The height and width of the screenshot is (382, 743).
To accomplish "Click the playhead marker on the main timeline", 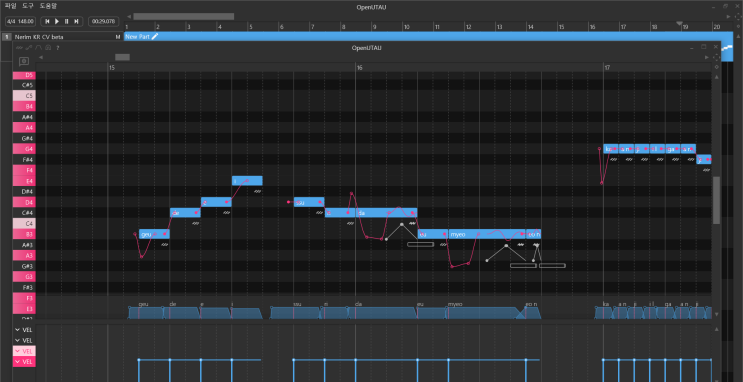I will click(x=679, y=23).
